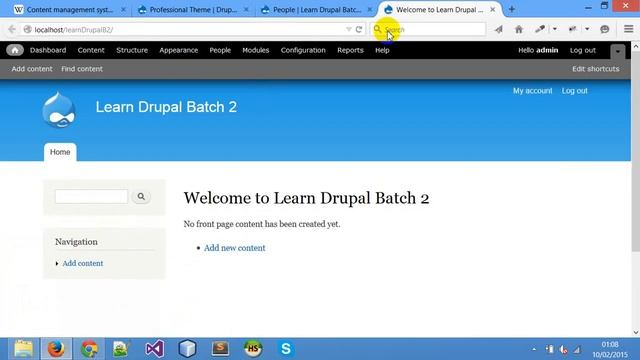Open the Help admin menu

382,50
